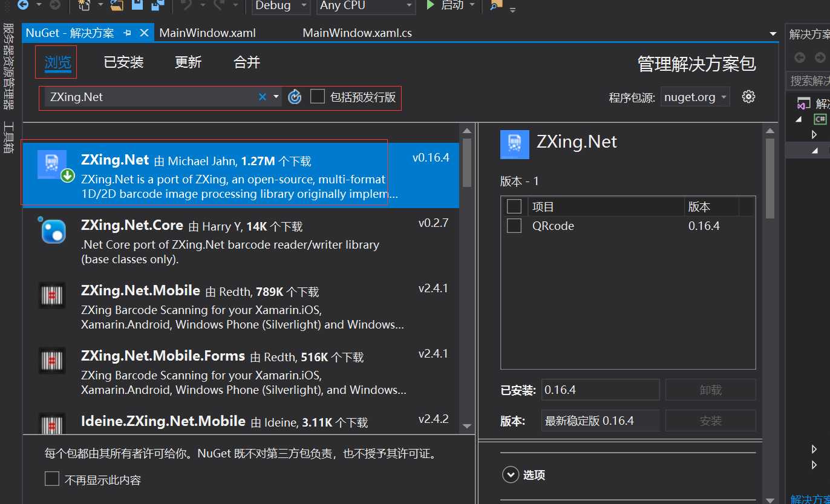Switch to the Installed tab
This screenshot has width=830, height=504.
[123, 62]
